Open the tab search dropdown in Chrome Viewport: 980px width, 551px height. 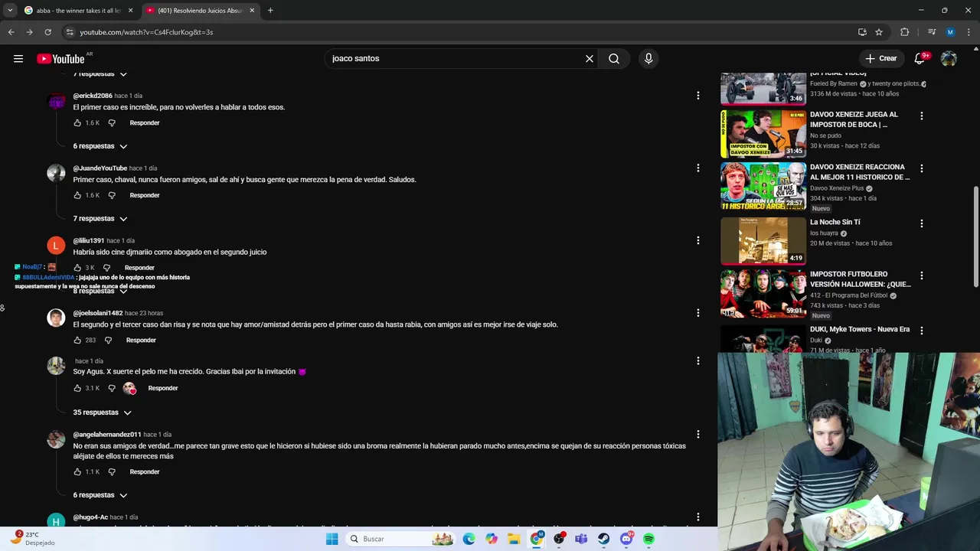point(10,11)
